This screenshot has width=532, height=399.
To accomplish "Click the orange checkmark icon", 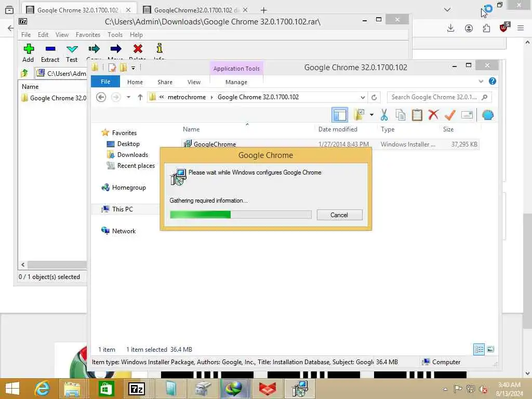I will (450, 115).
